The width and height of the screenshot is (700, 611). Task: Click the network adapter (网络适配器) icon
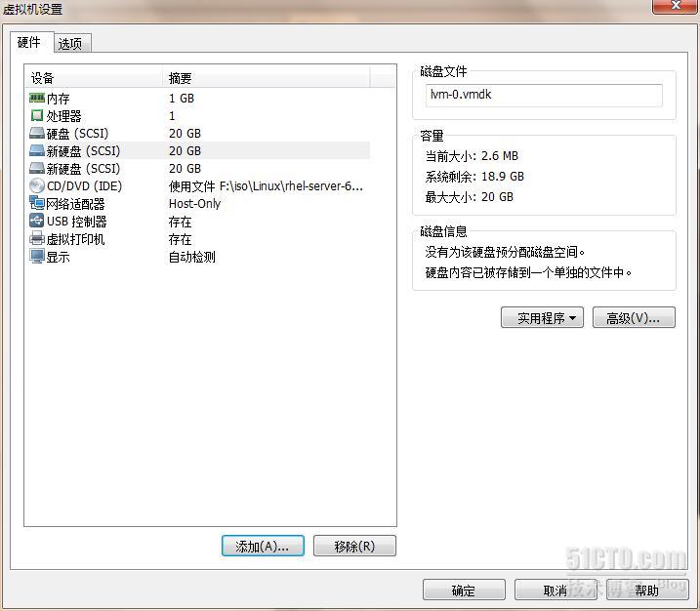click(x=36, y=203)
